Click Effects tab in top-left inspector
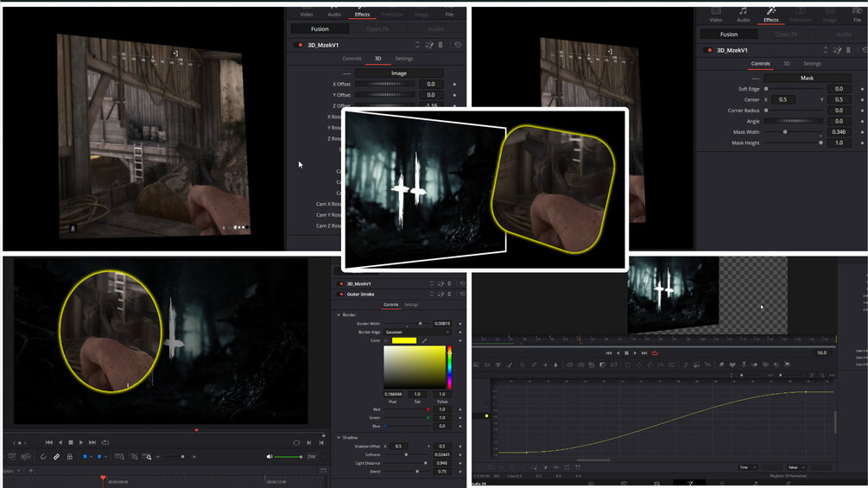 pyautogui.click(x=362, y=14)
